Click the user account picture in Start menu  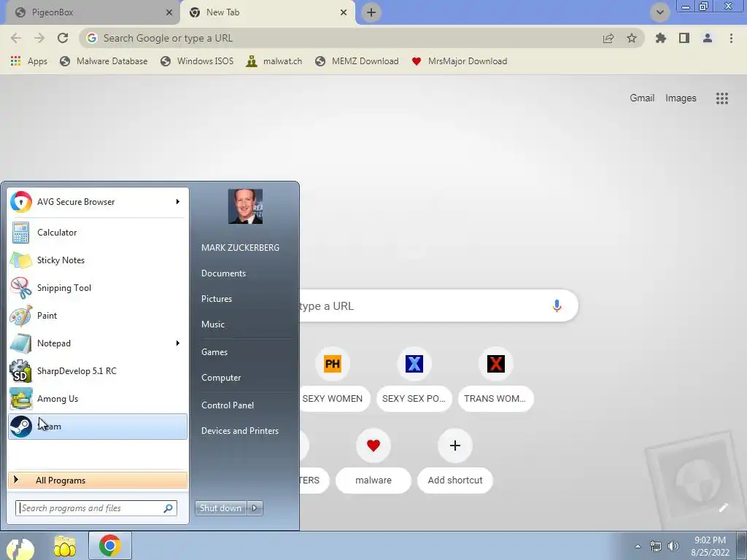pyautogui.click(x=245, y=206)
